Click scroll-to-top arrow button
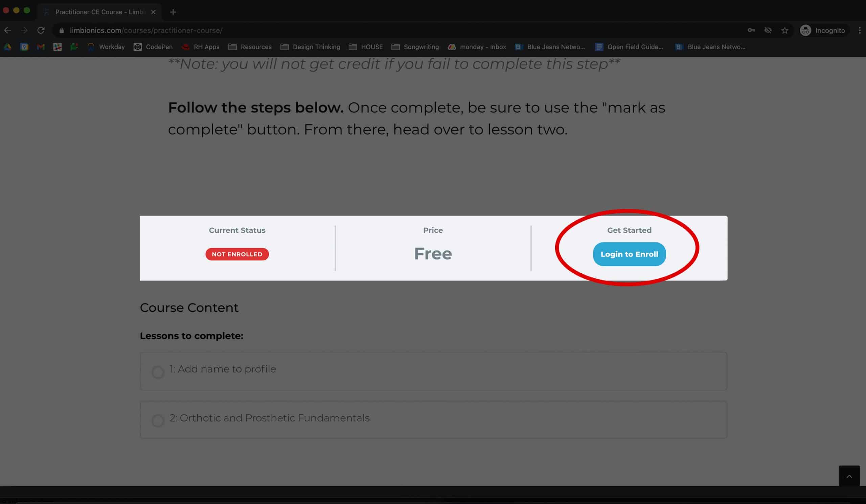 click(849, 476)
